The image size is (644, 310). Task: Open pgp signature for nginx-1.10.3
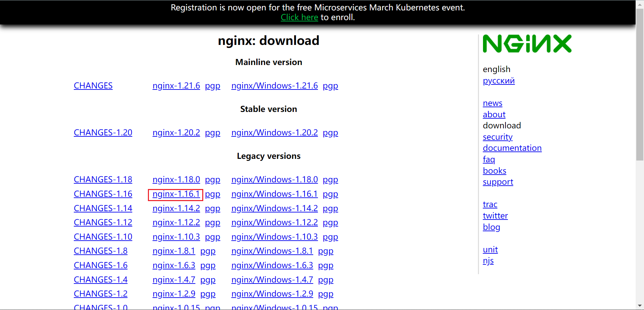[213, 237]
